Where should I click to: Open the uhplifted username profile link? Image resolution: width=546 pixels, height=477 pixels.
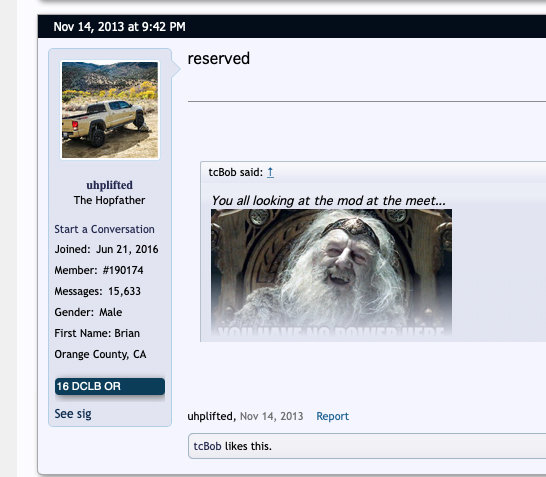(109, 185)
